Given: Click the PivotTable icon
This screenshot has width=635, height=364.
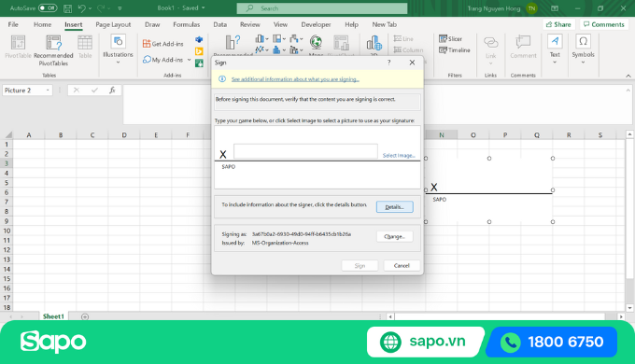Looking at the screenshot, I should coord(18,43).
